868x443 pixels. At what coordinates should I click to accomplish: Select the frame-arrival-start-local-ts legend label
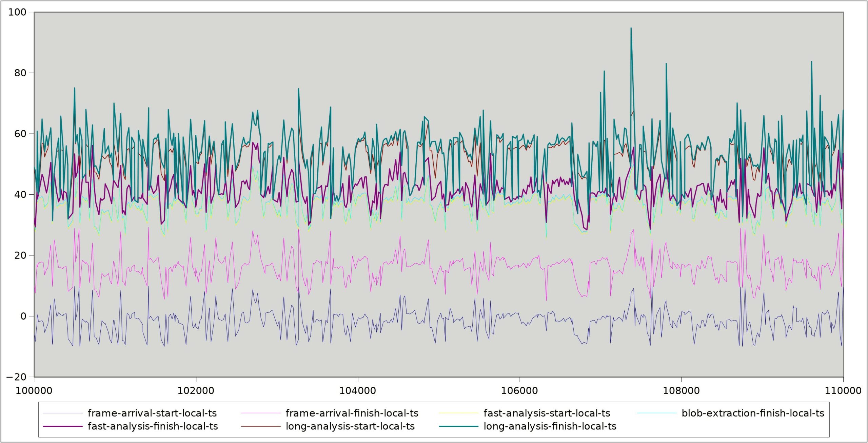point(152,413)
